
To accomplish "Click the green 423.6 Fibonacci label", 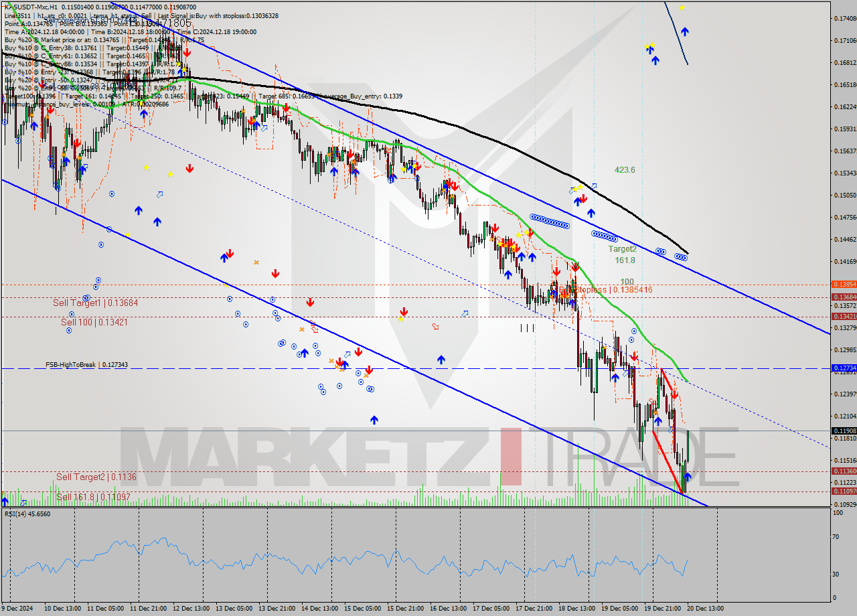I will [x=625, y=170].
